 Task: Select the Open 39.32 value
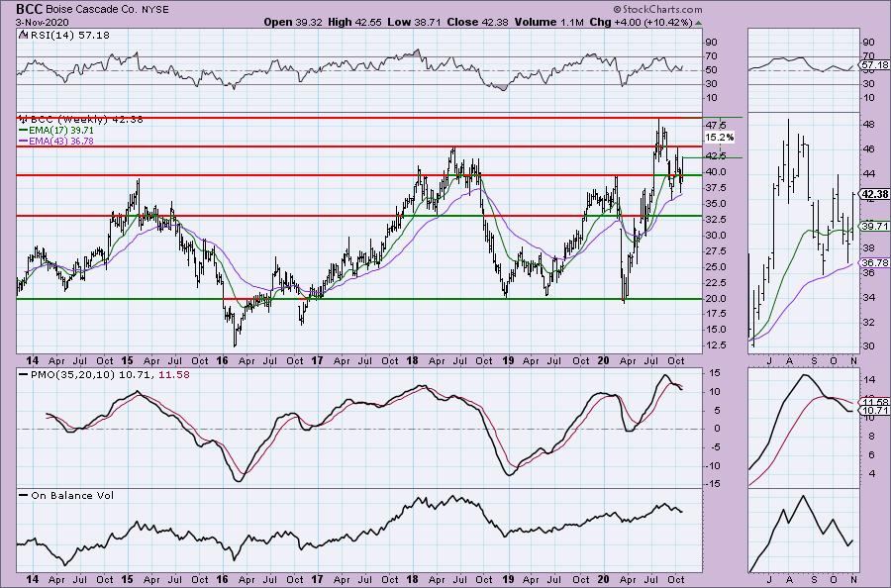coord(293,22)
